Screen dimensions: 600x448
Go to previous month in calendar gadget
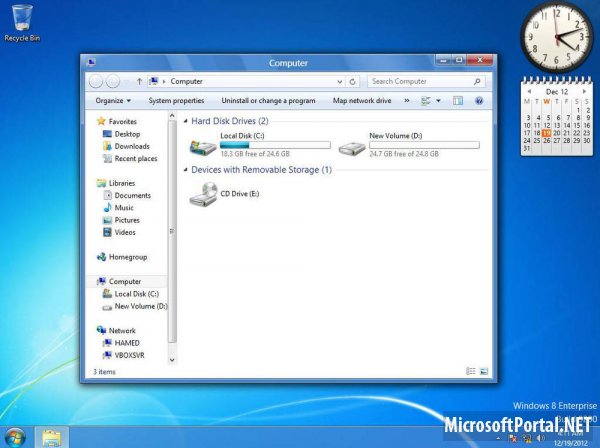click(x=529, y=91)
